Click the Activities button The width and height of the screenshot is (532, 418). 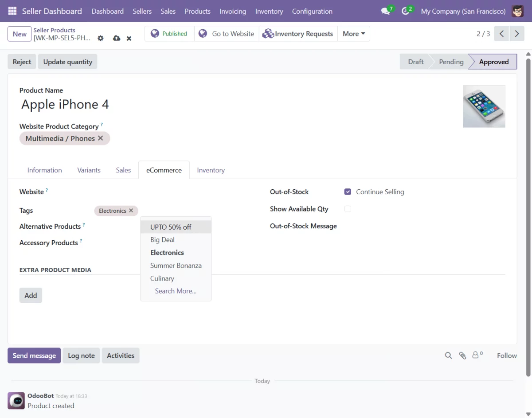point(121,355)
